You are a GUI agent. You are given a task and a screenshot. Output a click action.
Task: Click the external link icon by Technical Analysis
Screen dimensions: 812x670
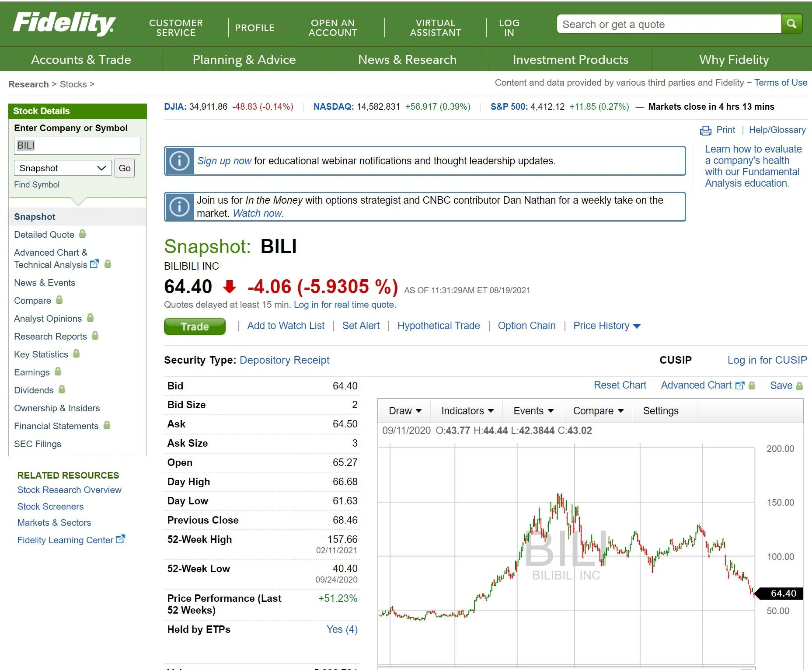pyautogui.click(x=94, y=264)
